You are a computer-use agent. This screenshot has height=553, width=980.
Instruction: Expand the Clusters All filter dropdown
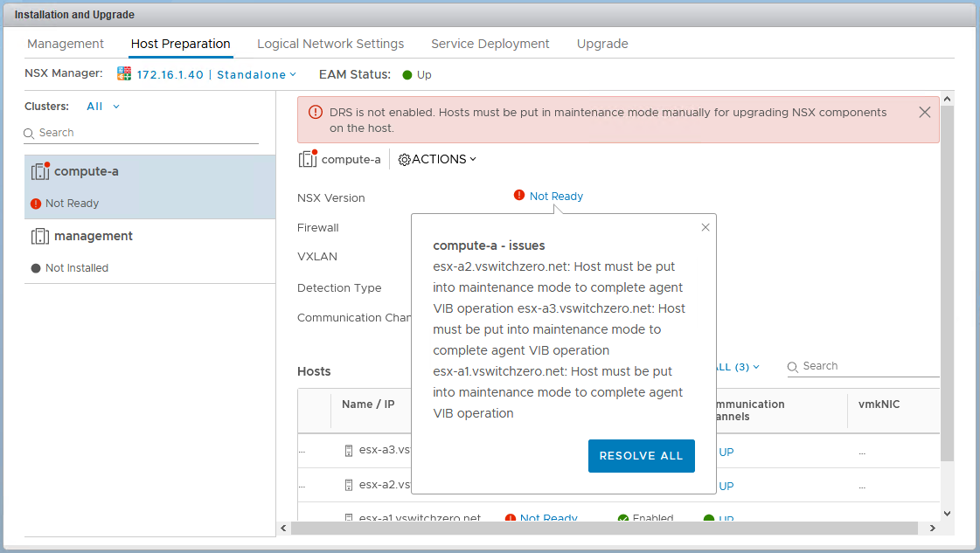pos(103,107)
